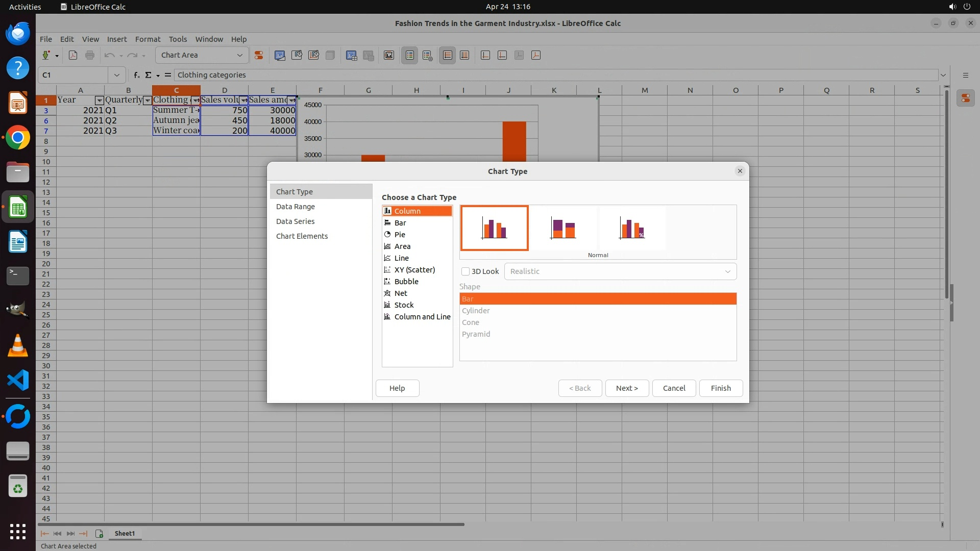Screen dimensions: 980x551
Task: Select the Pie chart type
Action: click(400, 235)
